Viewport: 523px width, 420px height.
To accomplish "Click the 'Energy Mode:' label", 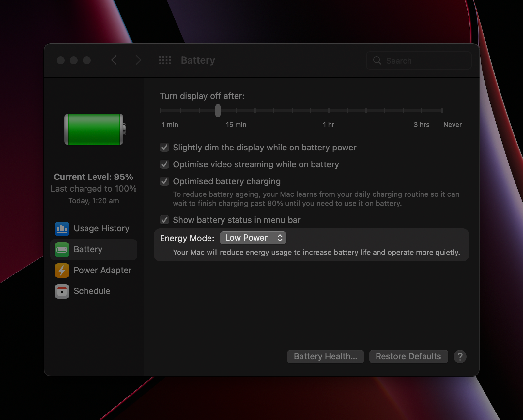I will pos(187,238).
